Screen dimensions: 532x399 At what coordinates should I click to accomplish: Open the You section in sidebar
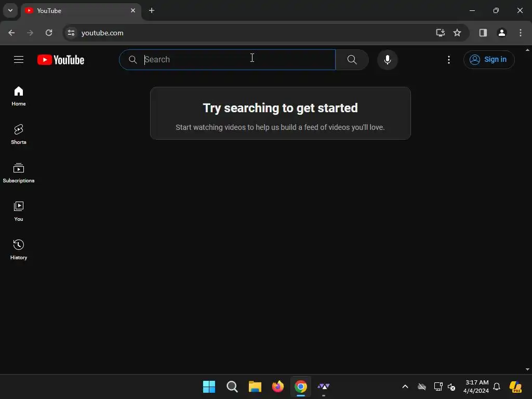tap(19, 211)
